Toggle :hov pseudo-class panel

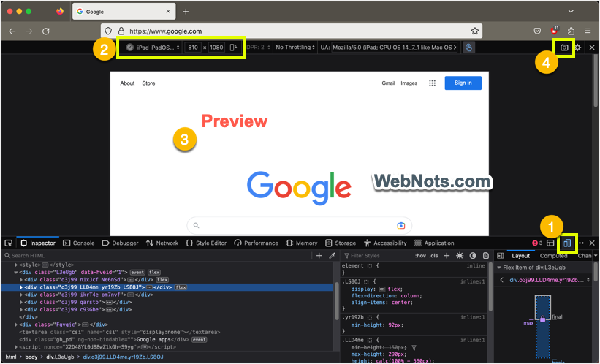[420, 256]
